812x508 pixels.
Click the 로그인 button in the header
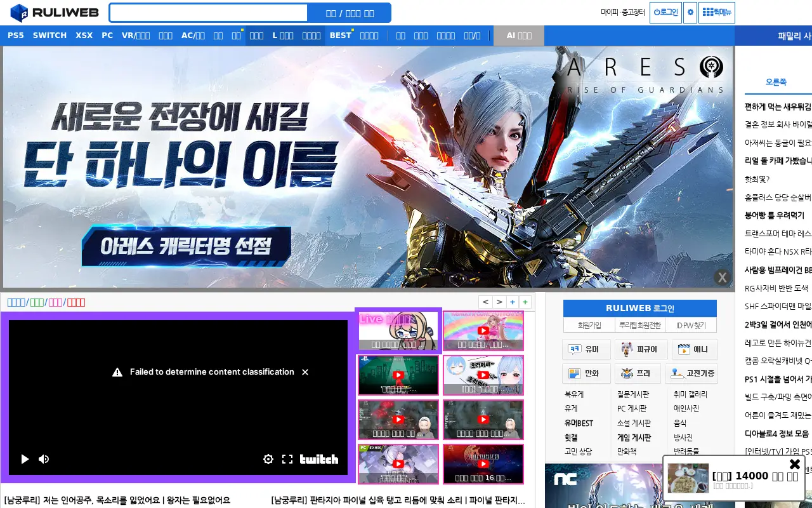[x=665, y=12]
